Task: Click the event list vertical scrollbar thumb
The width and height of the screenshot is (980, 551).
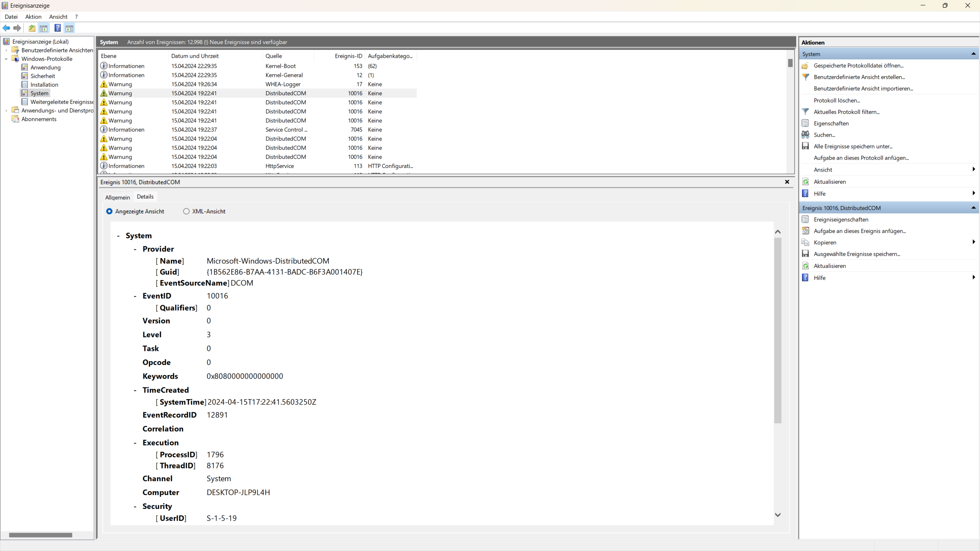Action: click(x=790, y=63)
